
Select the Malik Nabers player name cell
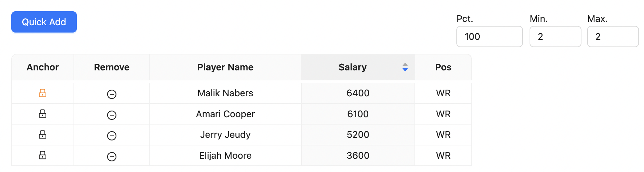pyautogui.click(x=225, y=93)
